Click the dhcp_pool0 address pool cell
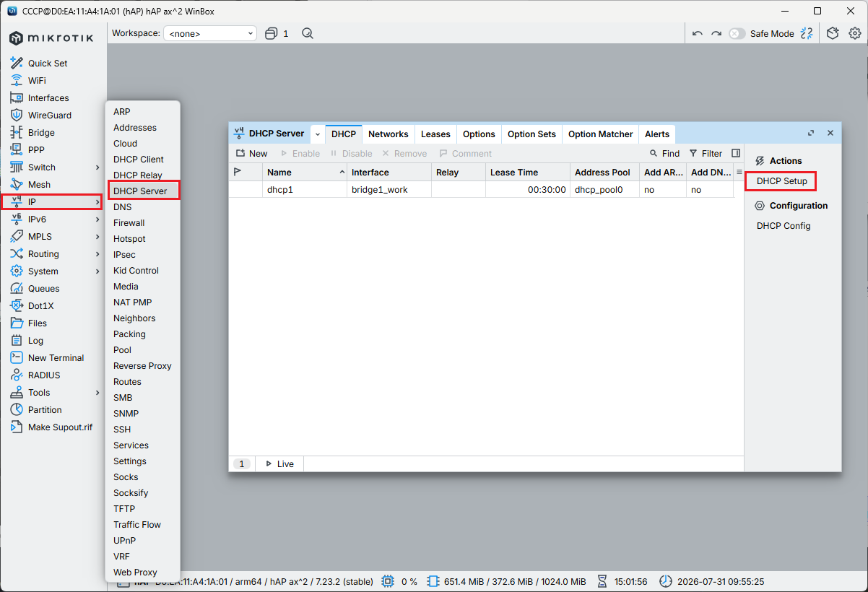This screenshot has height=592, width=868. (x=604, y=190)
